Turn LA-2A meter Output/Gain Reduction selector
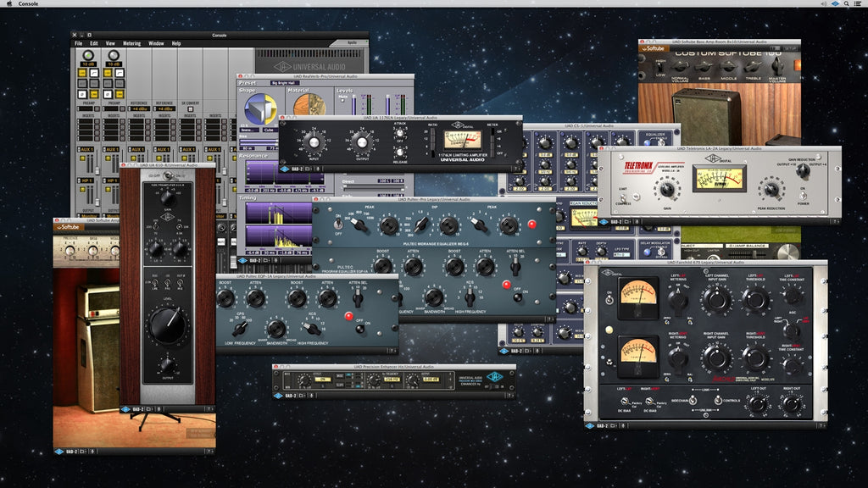This screenshot has height=488, width=868. pos(803,171)
